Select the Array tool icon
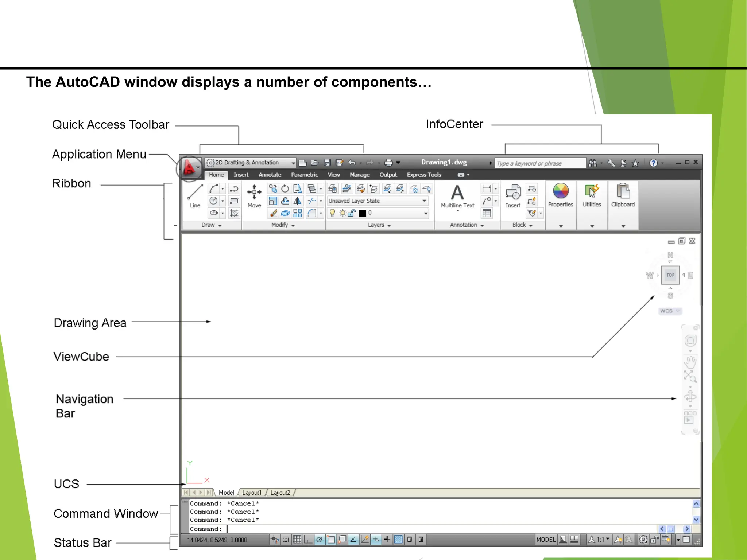Viewport: 747px width, 560px height. coord(298,213)
